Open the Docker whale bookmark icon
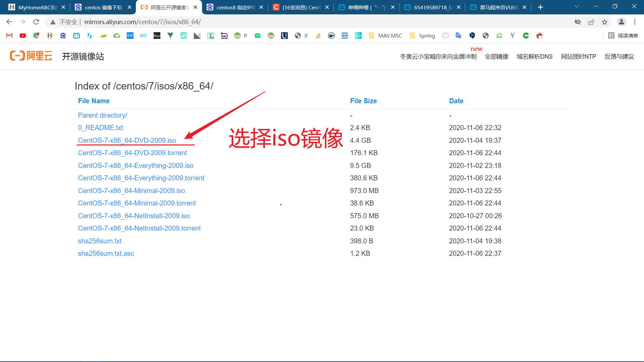Viewport: 644px width, 362px height. pyautogui.click(x=331, y=36)
